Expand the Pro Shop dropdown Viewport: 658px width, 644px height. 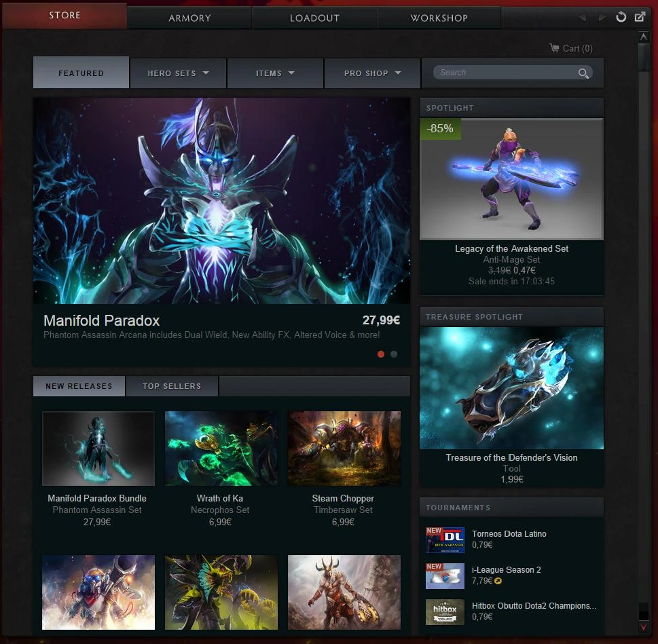pos(372,73)
